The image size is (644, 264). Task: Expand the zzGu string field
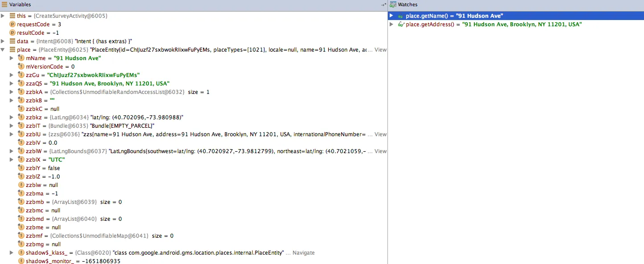click(x=12, y=75)
